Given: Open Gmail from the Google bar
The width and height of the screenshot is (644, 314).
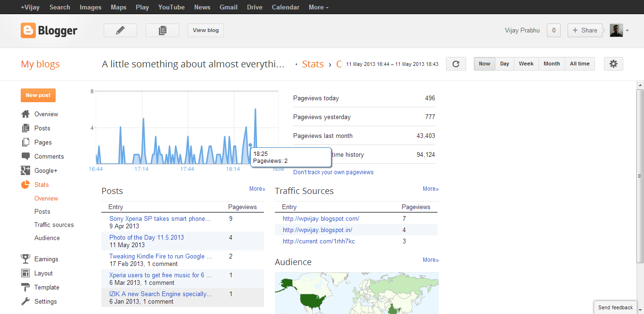Looking at the screenshot, I should [x=229, y=7].
